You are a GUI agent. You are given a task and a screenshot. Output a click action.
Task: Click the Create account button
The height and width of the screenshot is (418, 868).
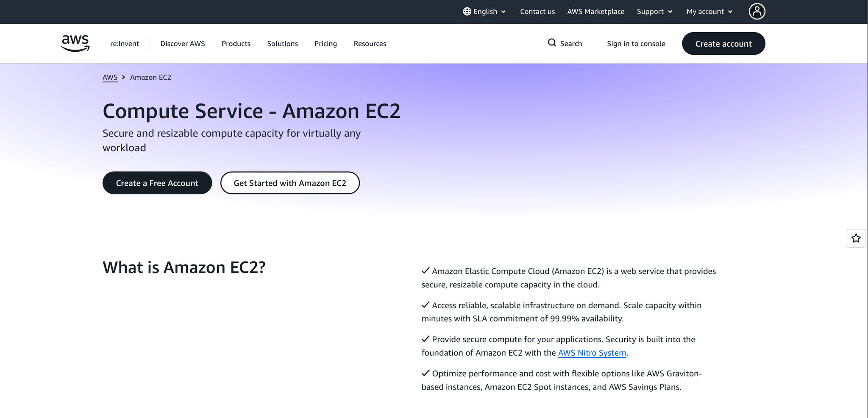tap(723, 44)
